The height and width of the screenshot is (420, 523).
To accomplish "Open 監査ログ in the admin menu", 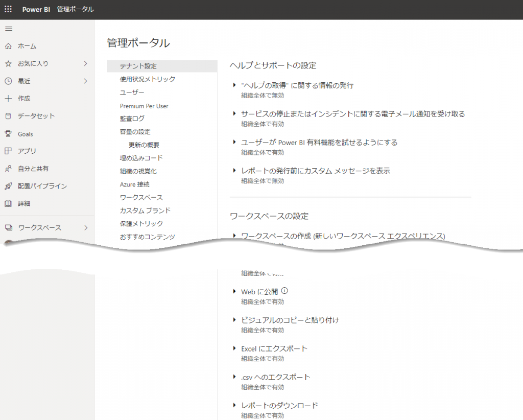I will [x=132, y=119].
